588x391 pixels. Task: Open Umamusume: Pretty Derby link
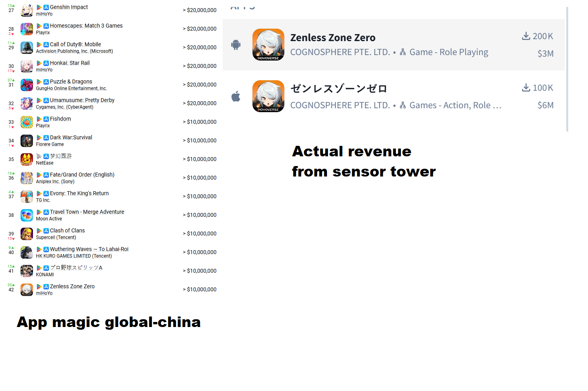click(82, 100)
